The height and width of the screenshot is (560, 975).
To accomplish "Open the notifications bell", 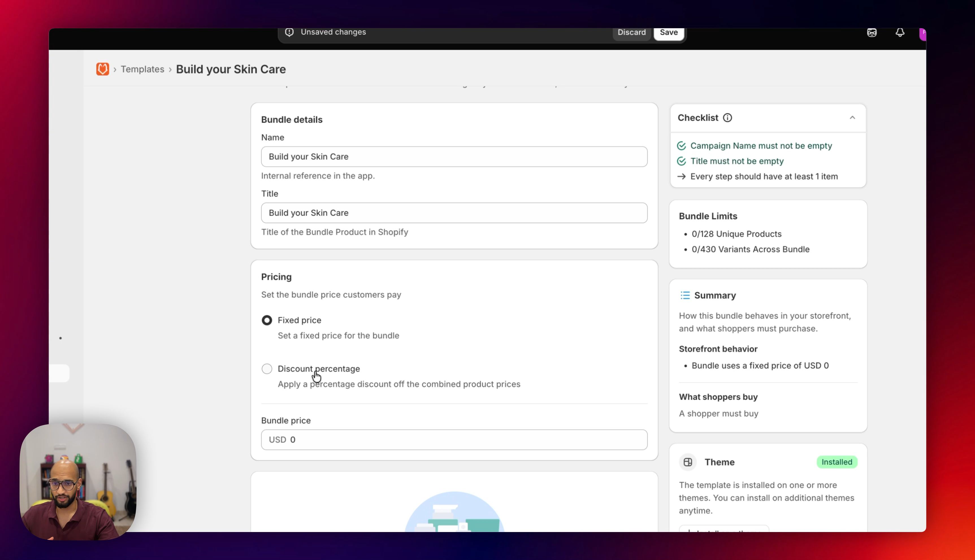I will click(x=900, y=33).
